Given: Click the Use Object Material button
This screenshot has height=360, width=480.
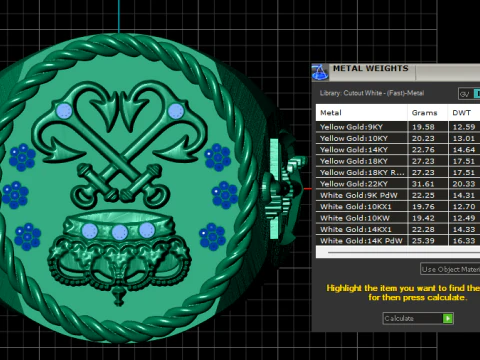Looking at the screenshot, I should point(450,269).
